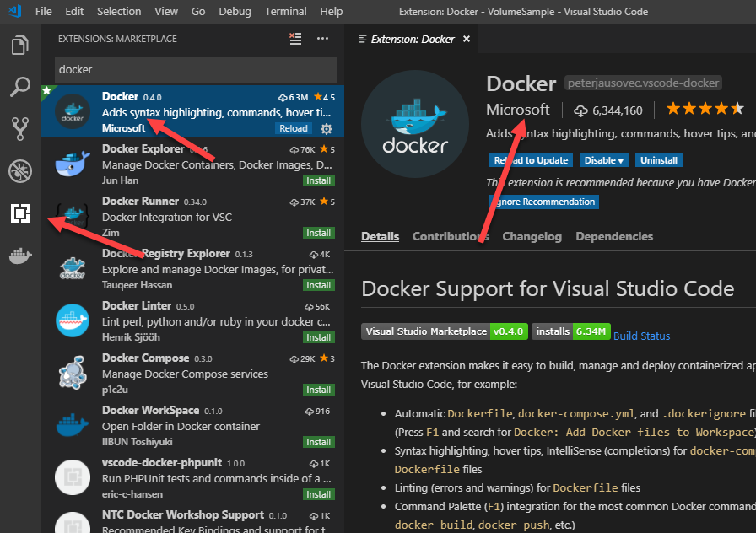Install Docker Linter extension

coord(318,337)
